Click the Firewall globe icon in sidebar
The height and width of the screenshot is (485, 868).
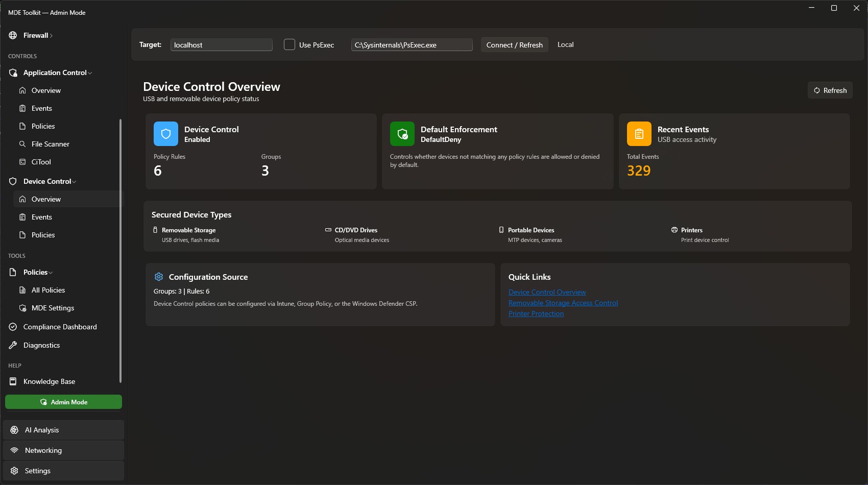click(x=13, y=35)
